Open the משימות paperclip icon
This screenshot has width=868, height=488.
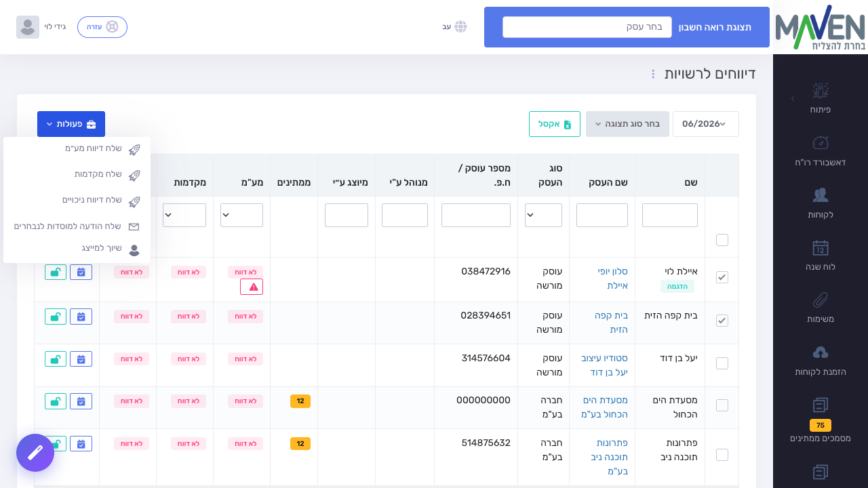[x=821, y=300]
